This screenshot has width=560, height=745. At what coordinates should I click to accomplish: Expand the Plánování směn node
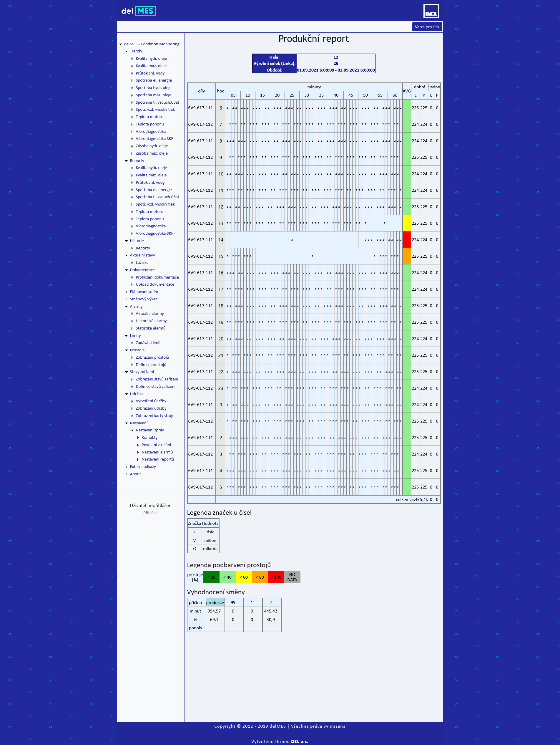point(127,292)
